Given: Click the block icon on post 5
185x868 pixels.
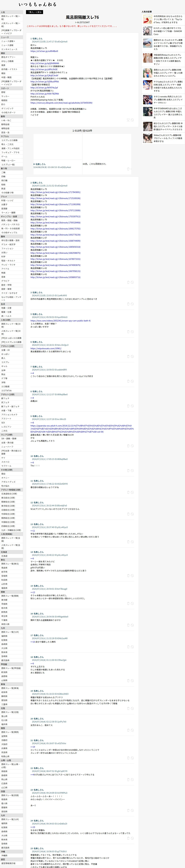Looking at the screenshot, I should coord(132,332).
